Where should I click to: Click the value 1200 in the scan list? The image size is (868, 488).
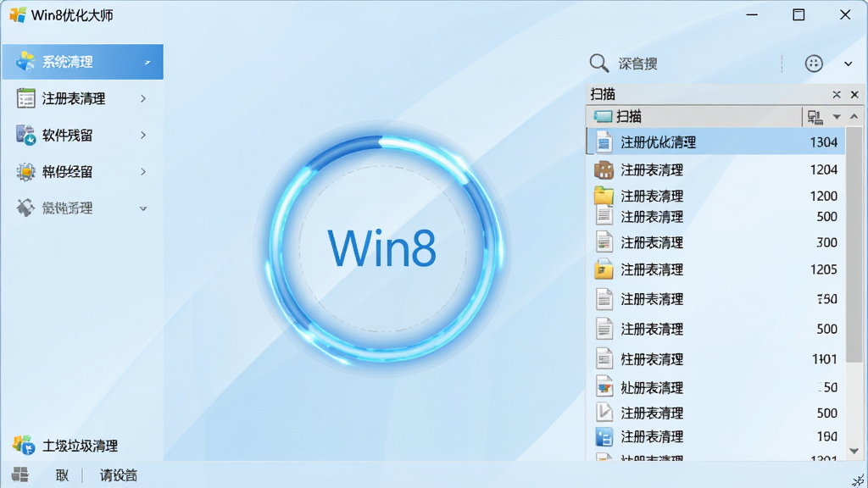(824, 196)
